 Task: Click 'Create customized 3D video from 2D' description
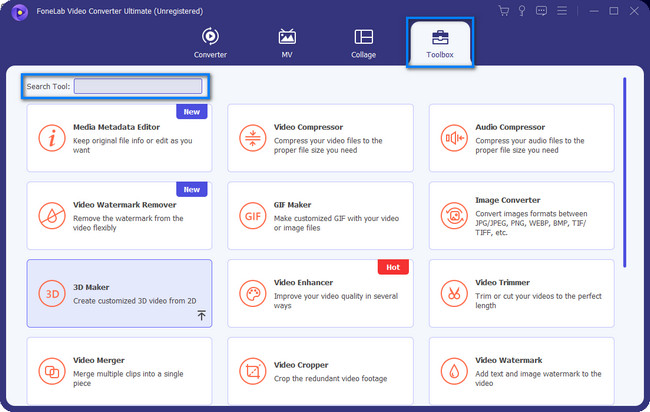pos(135,301)
